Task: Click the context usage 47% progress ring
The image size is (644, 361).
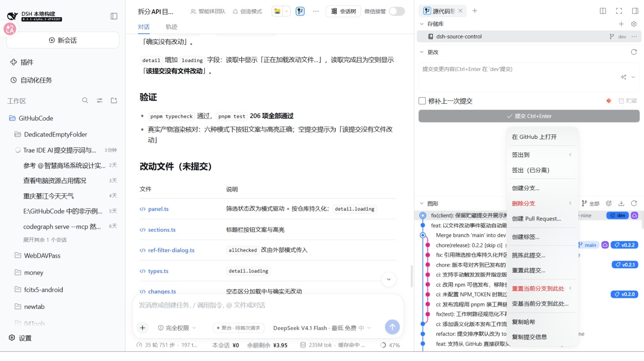Action: [383, 345]
